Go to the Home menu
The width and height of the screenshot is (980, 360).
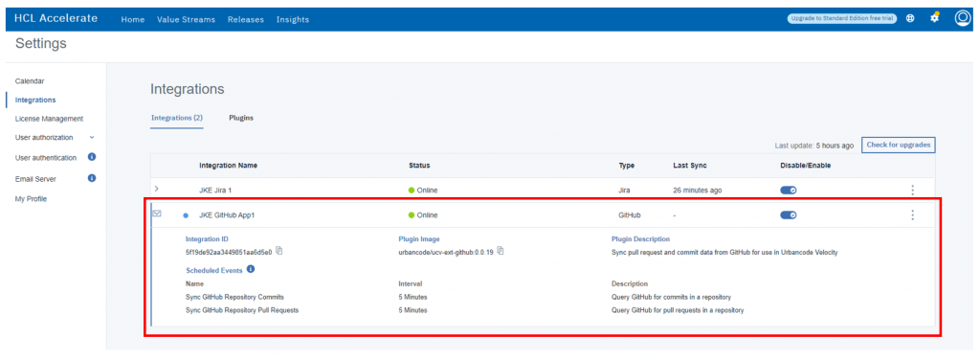[132, 19]
